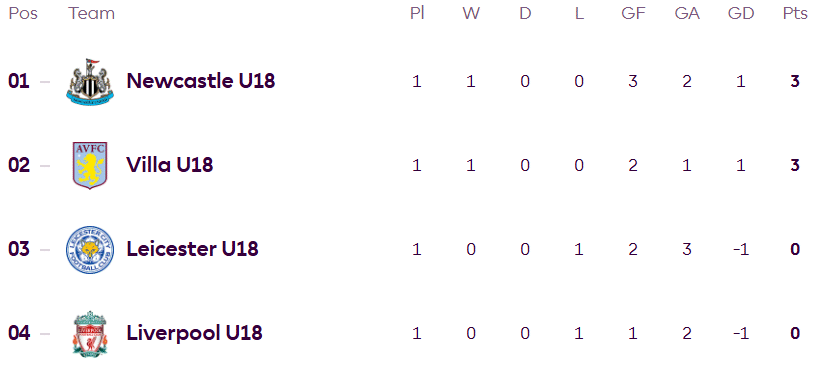Image resolution: width=830 pixels, height=366 pixels.
Task: Click the GF column header
Action: (x=633, y=13)
